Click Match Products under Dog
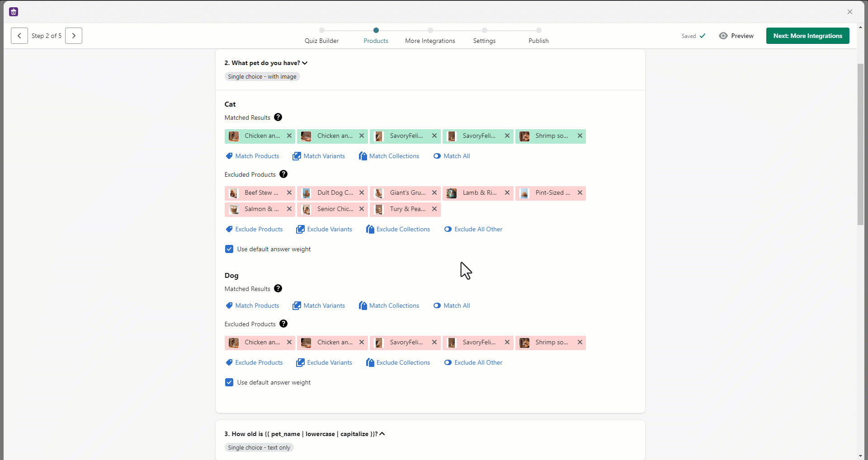The image size is (868, 460). tap(252, 306)
